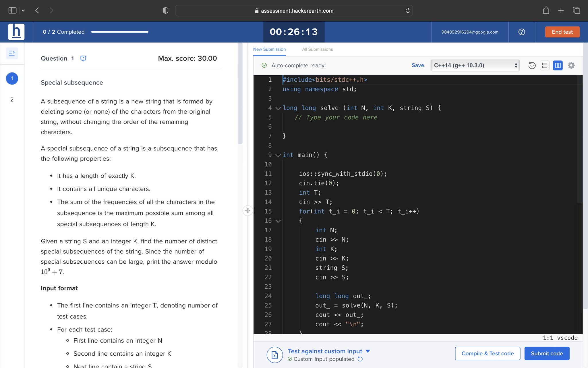This screenshot has width=588, height=368.
Task: Click the custom input terminal icon
Action: [x=275, y=355]
